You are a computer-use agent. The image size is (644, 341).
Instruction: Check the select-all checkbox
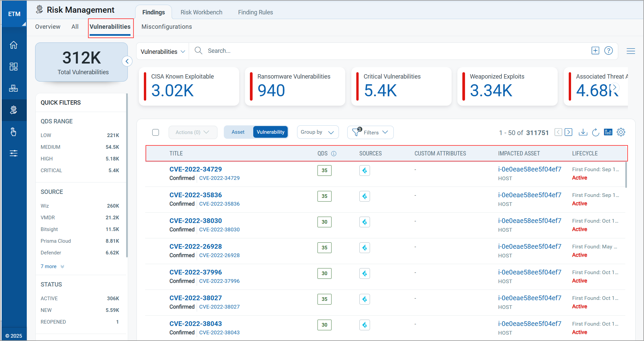click(156, 132)
